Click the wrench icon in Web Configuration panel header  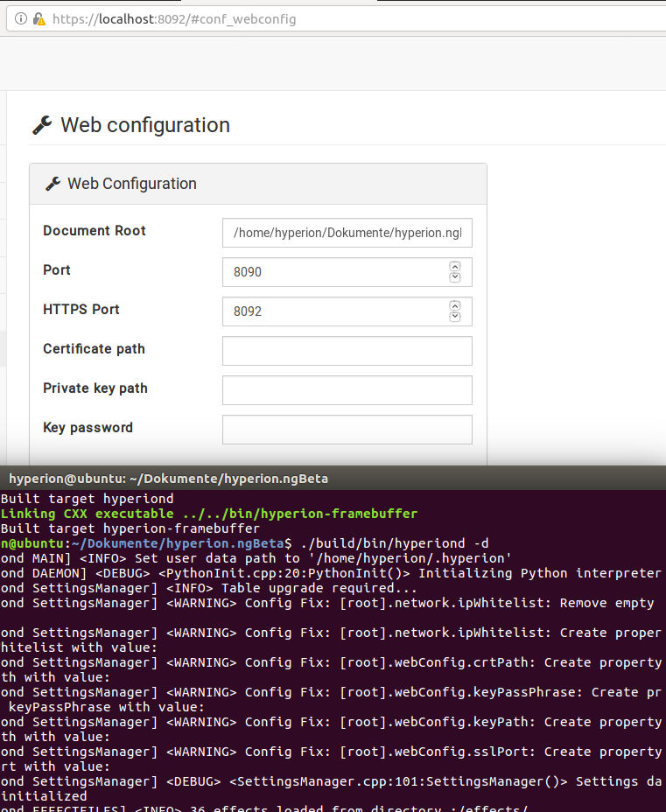[x=53, y=184]
